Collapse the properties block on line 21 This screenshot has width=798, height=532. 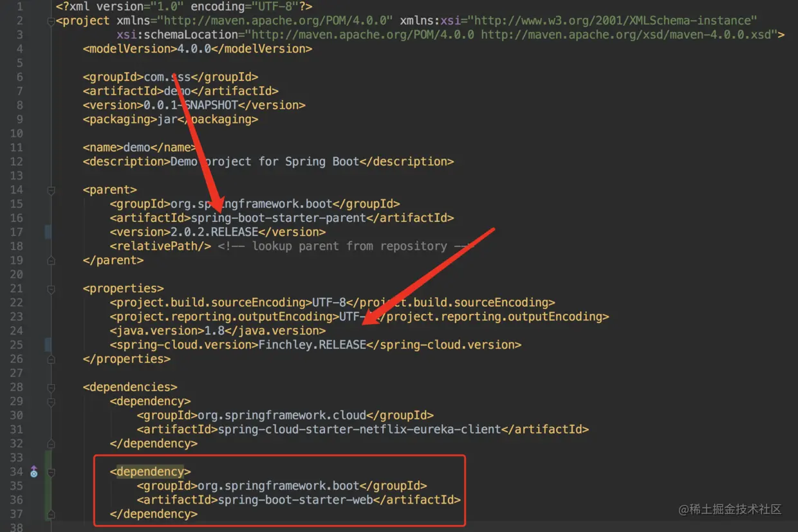[x=51, y=289]
